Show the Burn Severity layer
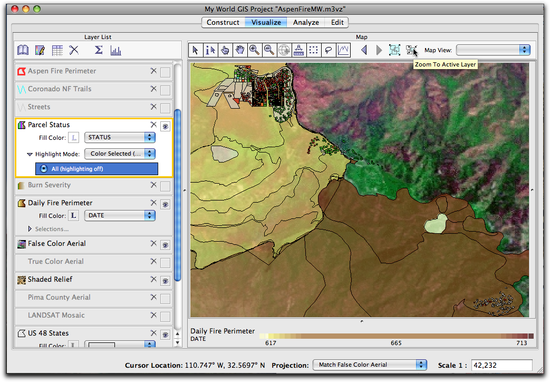 coord(165,186)
